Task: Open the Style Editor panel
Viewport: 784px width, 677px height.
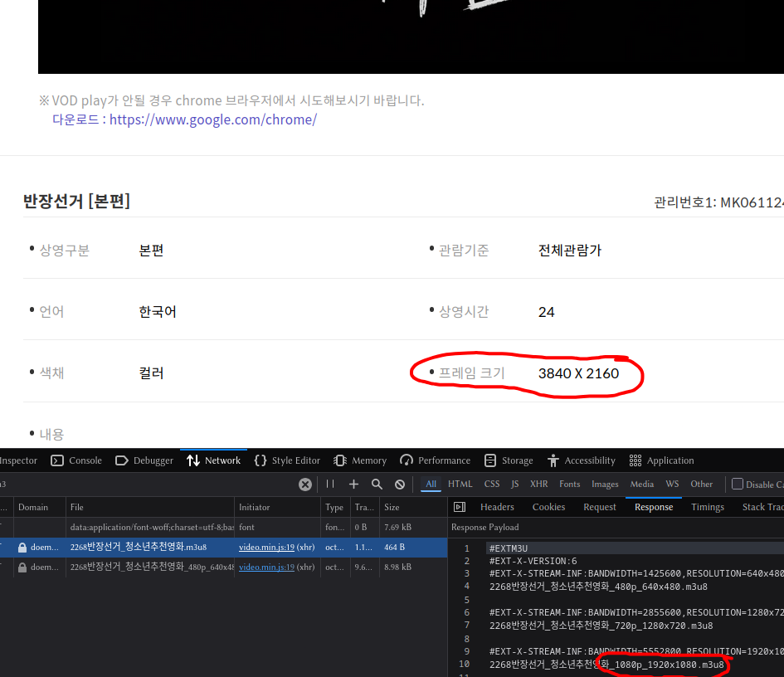Action: pyautogui.click(x=287, y=460)
